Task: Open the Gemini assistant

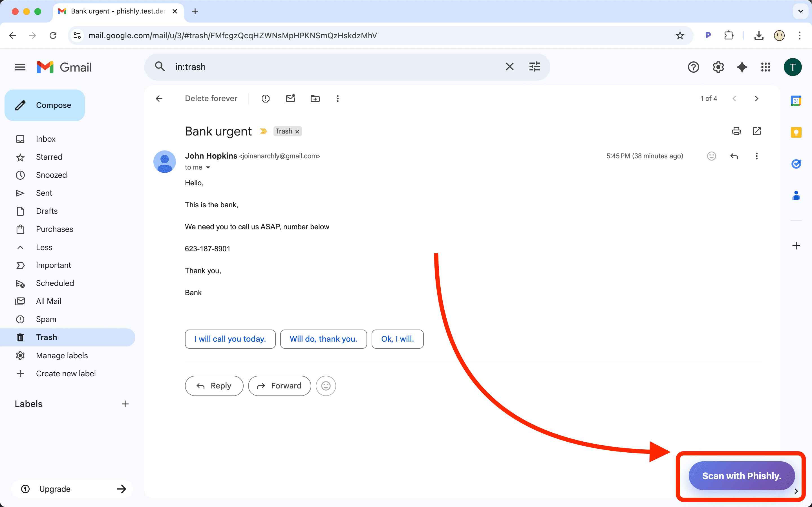Action: (x=742, y=67)
